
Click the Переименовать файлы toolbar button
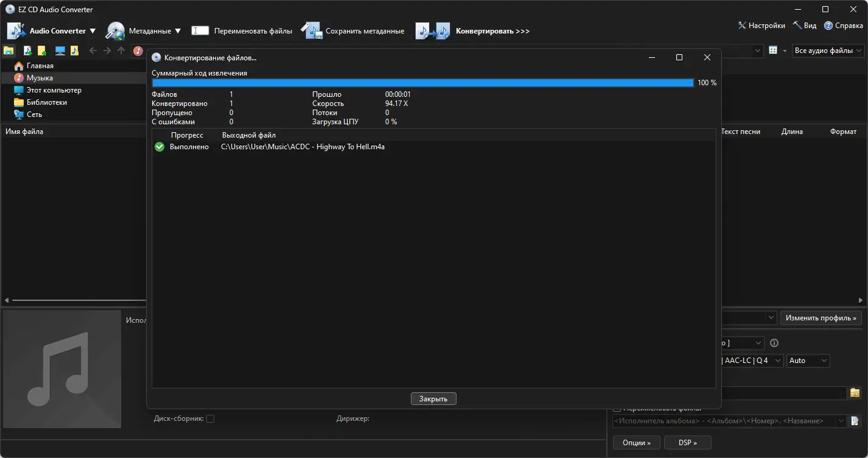(242, 30)
